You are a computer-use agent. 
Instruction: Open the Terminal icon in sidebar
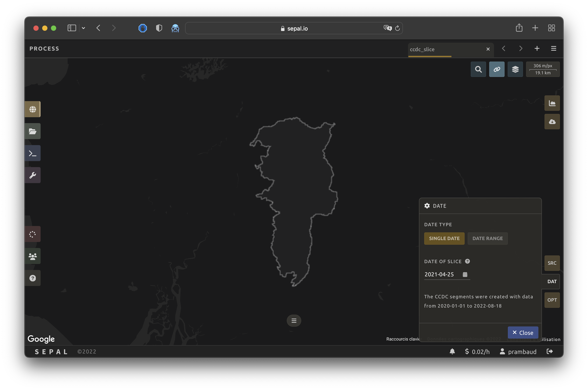(32, 153)
